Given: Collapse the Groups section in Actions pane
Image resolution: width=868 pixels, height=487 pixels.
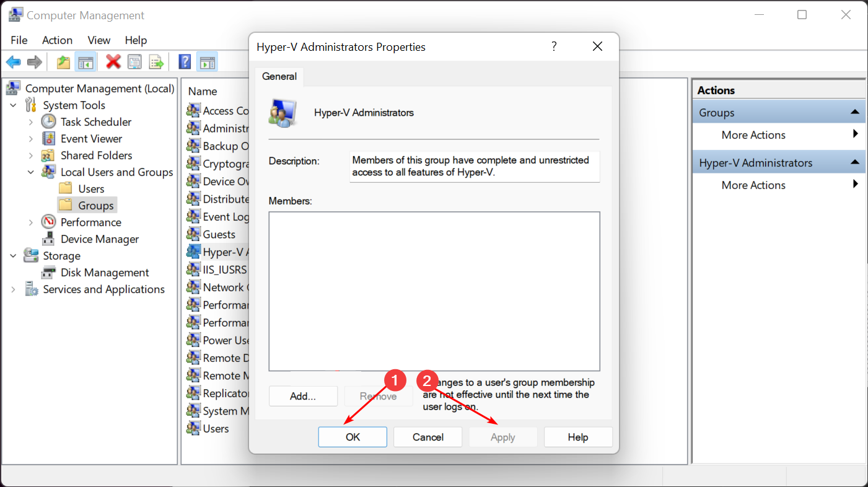Looking at the screenshot, I should (x=855, y=112).
